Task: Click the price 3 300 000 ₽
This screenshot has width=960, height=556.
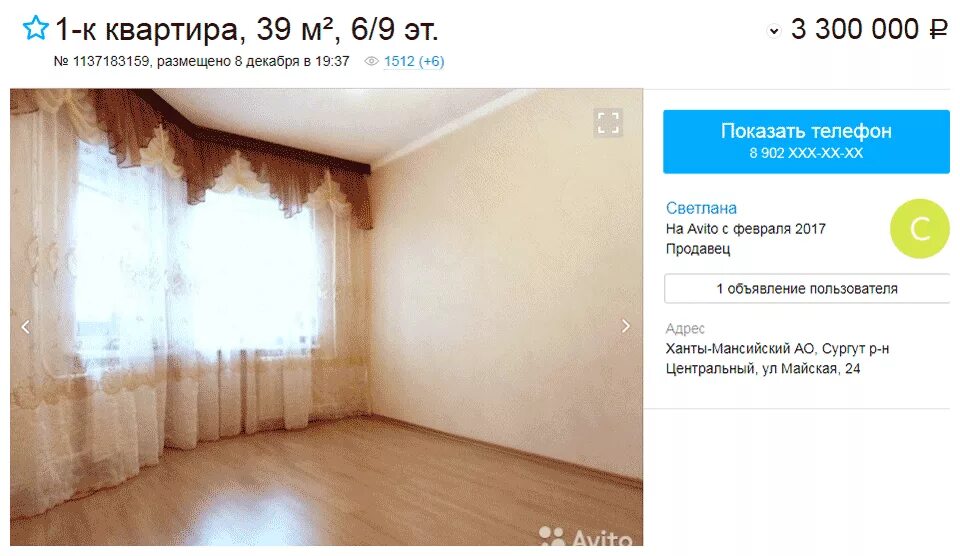Action: coord(869,29)
